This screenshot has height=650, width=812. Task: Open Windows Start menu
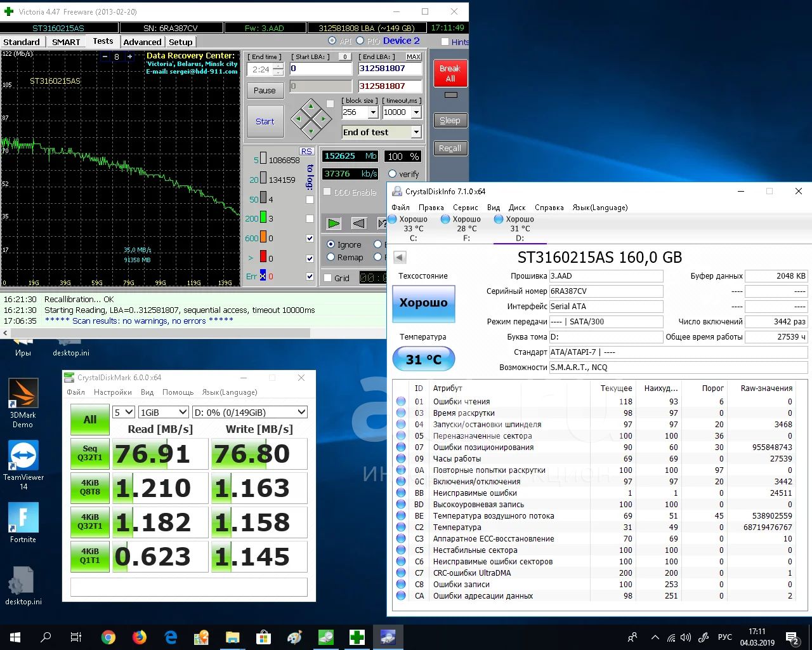pyautogui.click(x=15, y=637)
